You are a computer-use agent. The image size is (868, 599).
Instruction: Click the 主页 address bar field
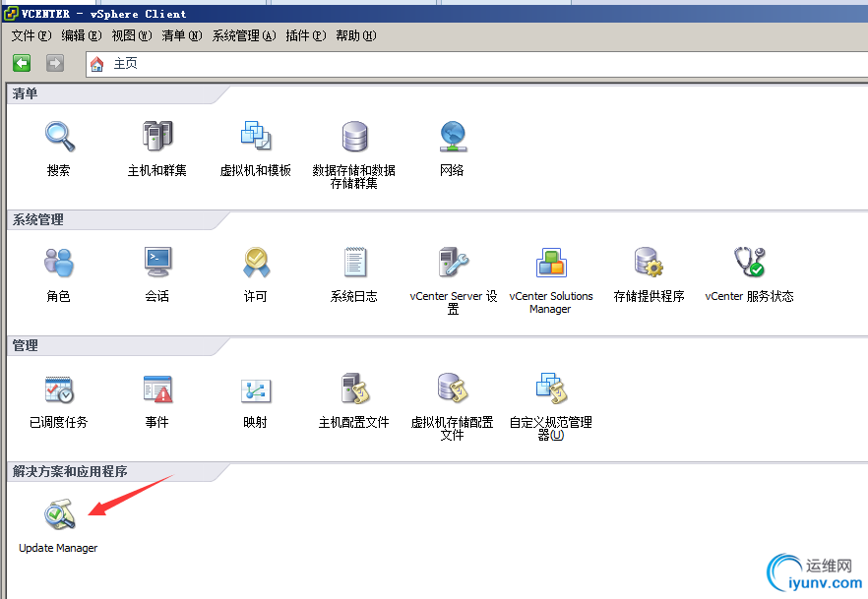pos(476,64)
